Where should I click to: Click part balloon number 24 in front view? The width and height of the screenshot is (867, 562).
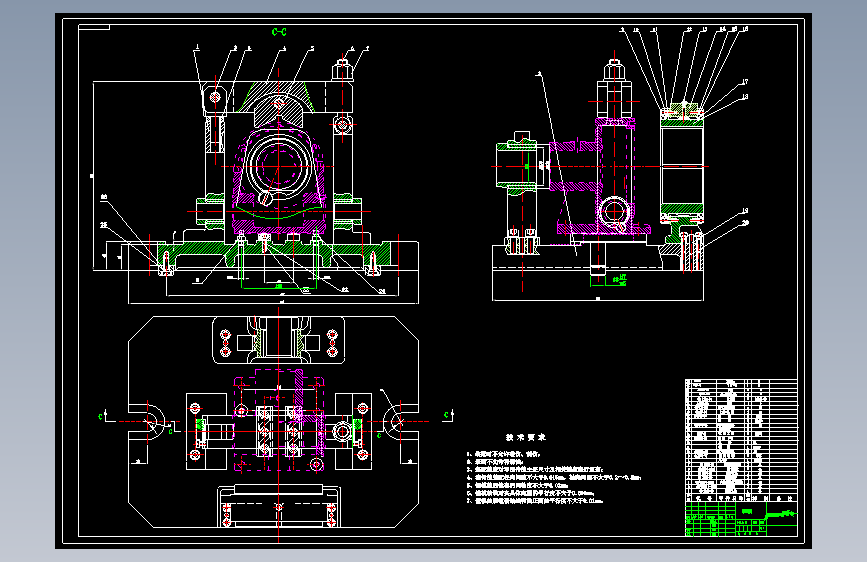click(382, 292)
